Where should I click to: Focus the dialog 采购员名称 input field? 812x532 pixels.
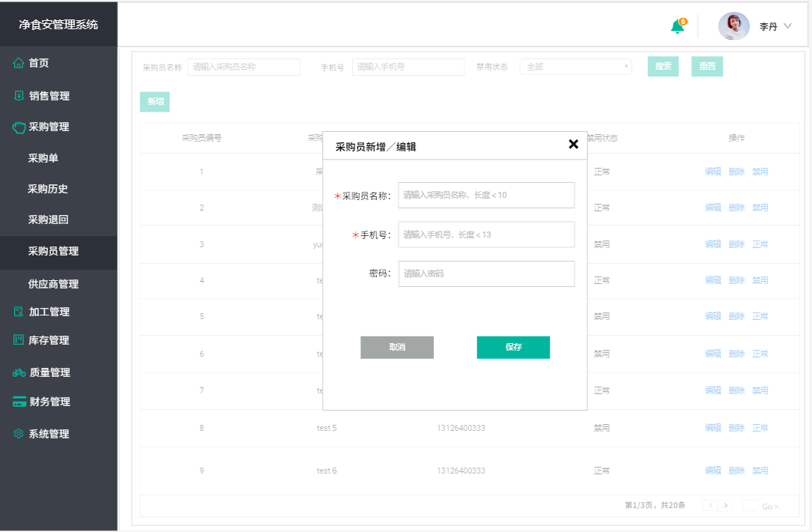[x=486, y=195]
